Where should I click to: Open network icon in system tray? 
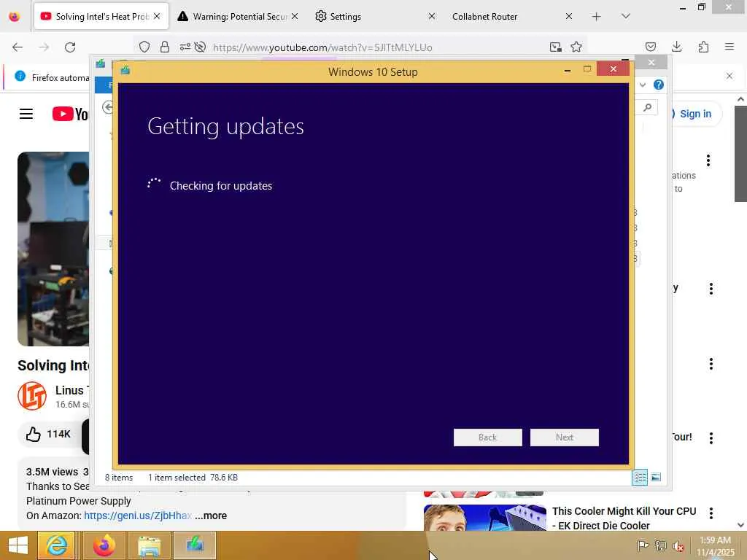pos(660,545)
